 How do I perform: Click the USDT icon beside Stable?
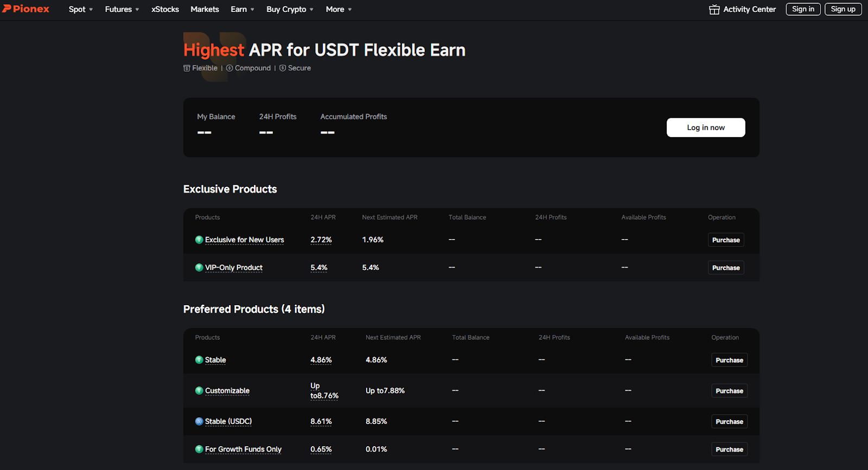[199, 360]
